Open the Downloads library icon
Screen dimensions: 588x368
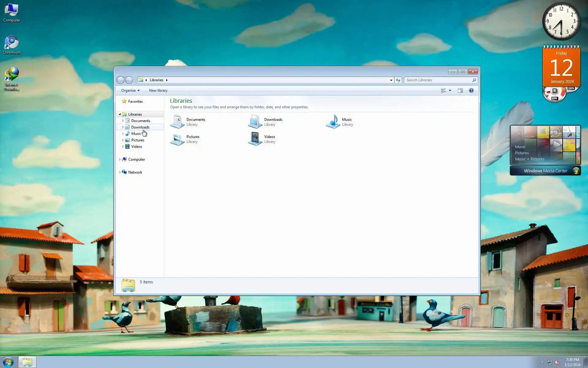click(x=255, y=122)
